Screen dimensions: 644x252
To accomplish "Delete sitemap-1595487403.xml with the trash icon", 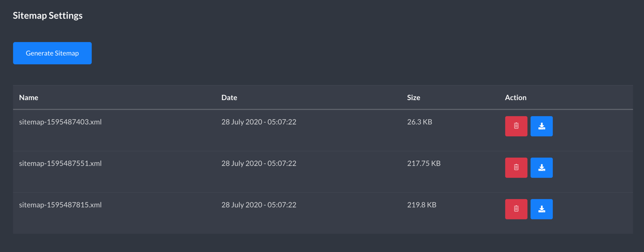I will pos(516,126).
